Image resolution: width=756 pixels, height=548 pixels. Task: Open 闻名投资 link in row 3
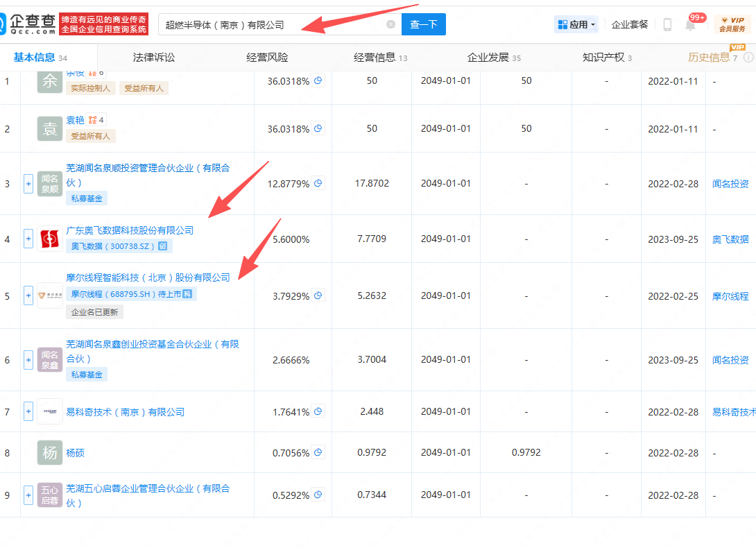pyautogui.click(x=730, y=184)
